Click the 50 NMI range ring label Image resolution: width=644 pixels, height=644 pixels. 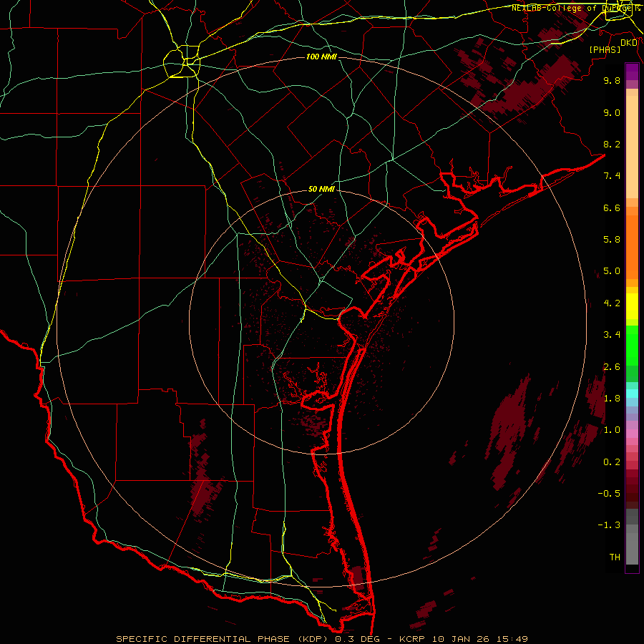coord(321,190)
